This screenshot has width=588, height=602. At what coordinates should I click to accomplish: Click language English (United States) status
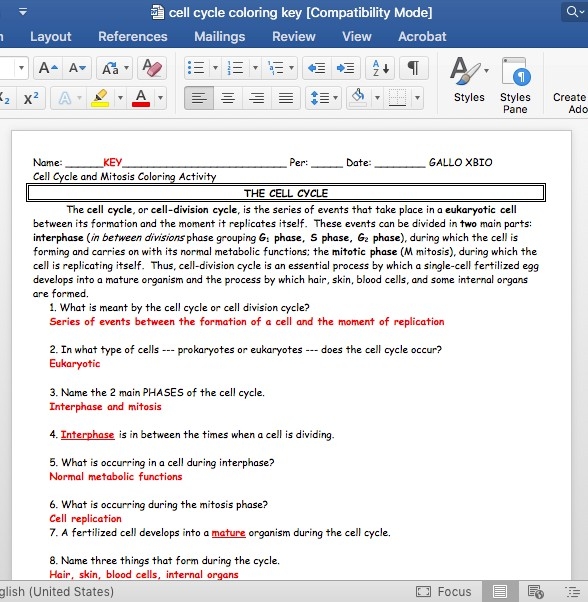(x=57, y=591)
